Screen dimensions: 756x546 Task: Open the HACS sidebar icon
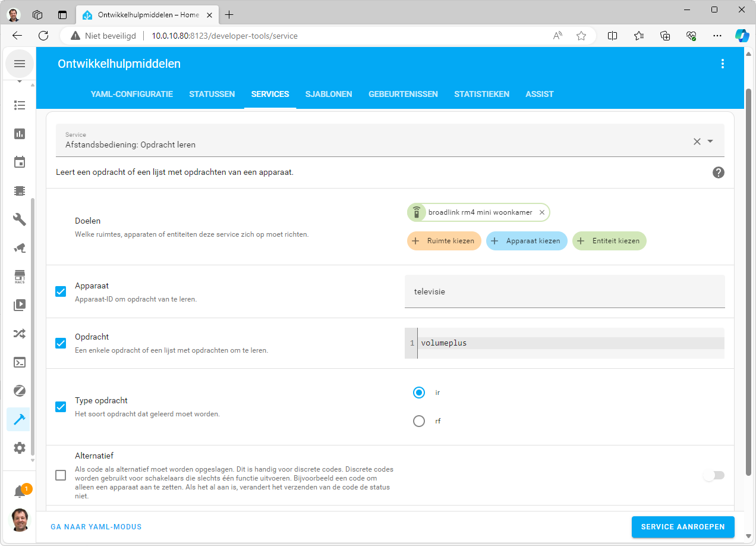click(x=20, y=277)
